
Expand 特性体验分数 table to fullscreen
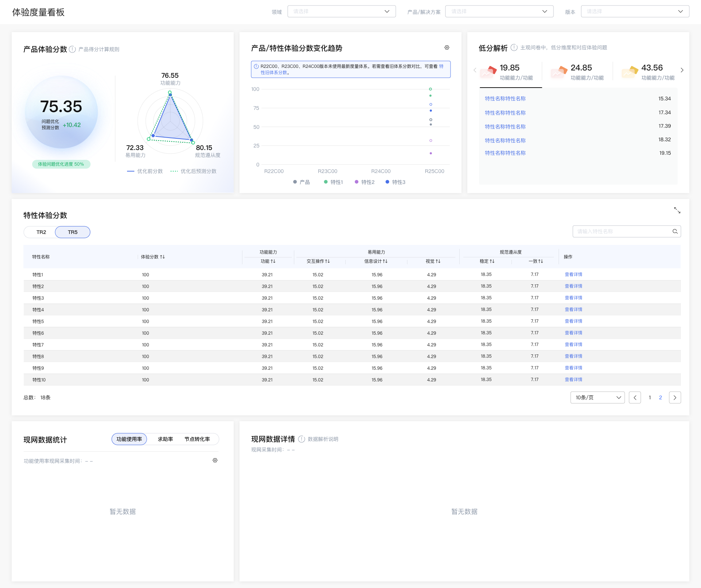pos(677,210)
